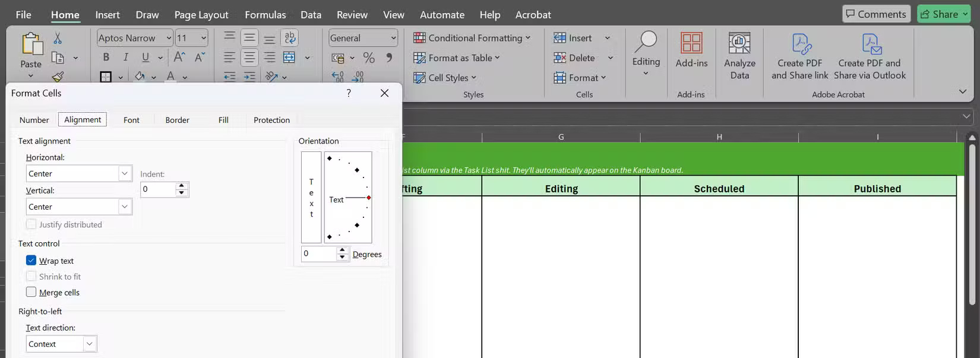Toggle Italic formatting in ribbon
The height and width of the screenshot is (358, 980).
click(125, 58)
